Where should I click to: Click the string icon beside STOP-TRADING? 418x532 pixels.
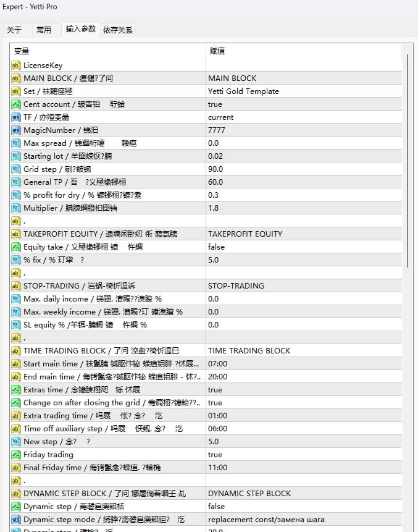16,286
